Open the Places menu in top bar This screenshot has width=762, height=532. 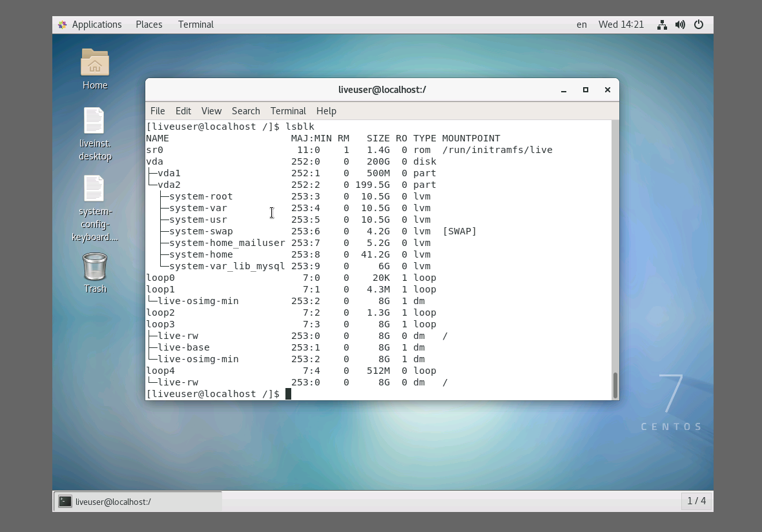(x=149, y=24)
